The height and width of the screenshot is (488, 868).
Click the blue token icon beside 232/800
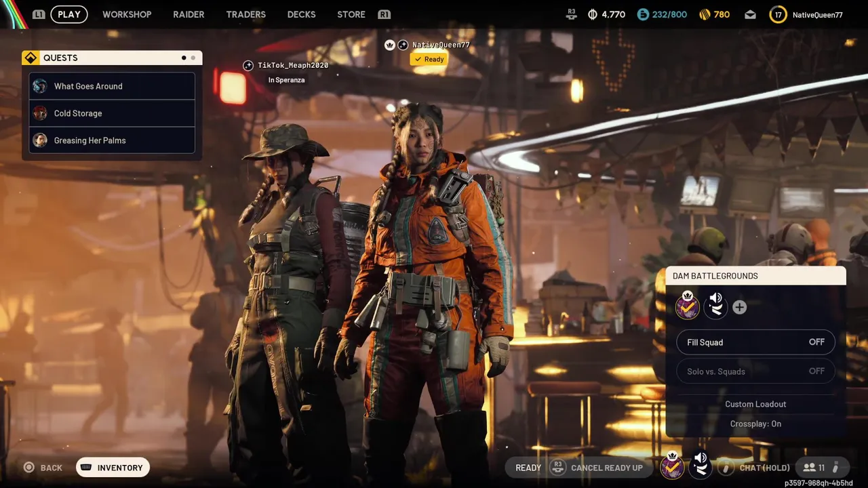(x=643, y=14)
